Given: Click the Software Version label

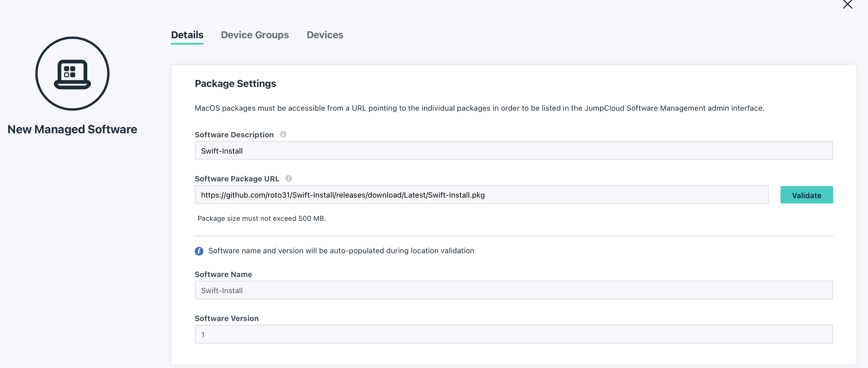Looking at the screenshot, I should (x=227, y=318).
